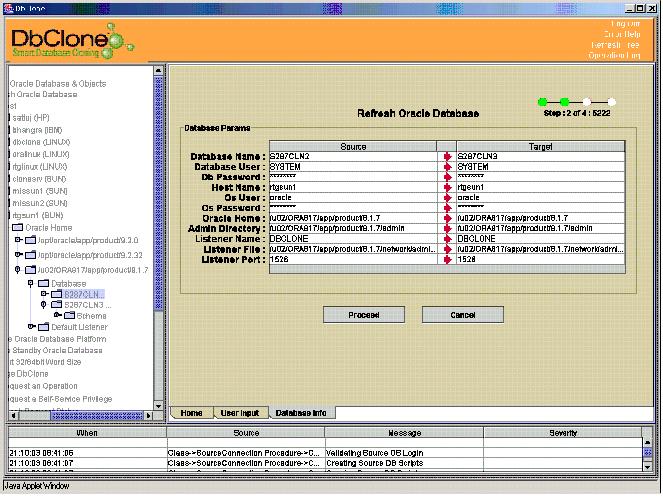The height and width of the screenshot is (496, 663).
Task: Select the rtglinux (LINUX) host
Action: click(x=40, y=167)
